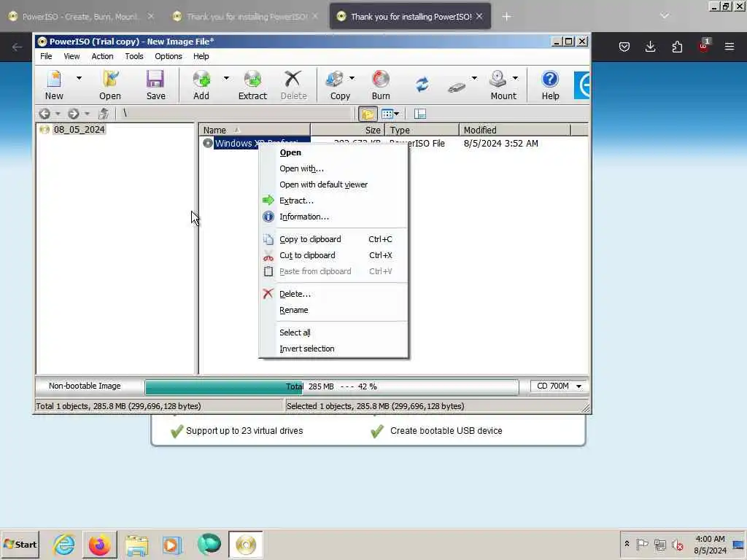Open the Options menu
This screenshot has height=560, width=747.
[169, 56]
